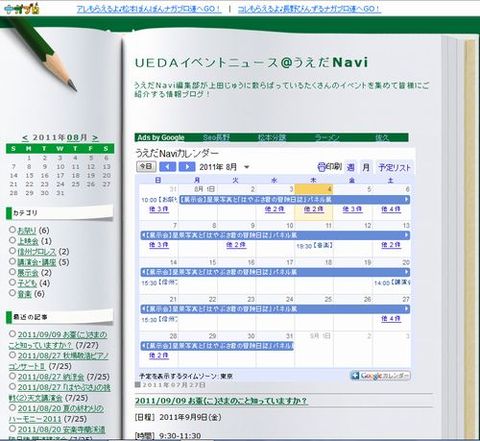Open the 音楽 (6) category
Viewport: 480px width, 441px height.
(x=24, y=294)
